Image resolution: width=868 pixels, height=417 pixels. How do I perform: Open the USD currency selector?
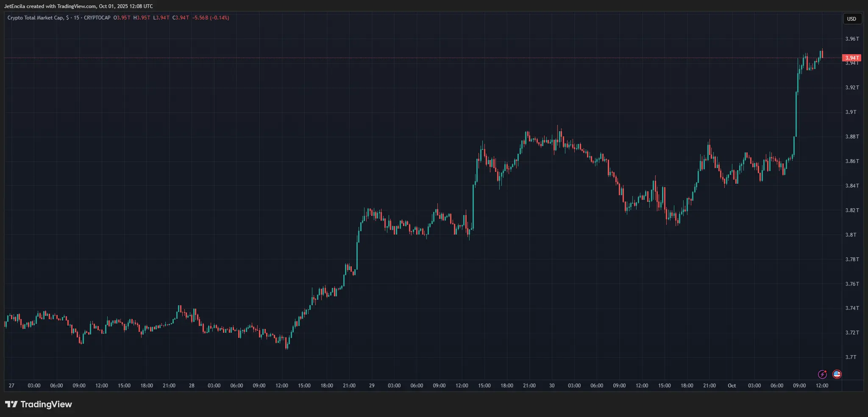851,19
